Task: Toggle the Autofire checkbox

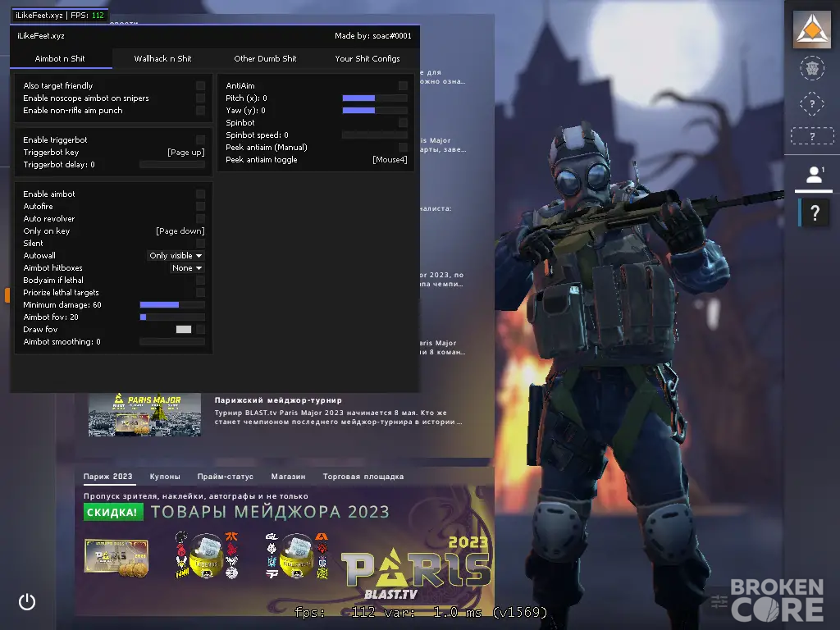Action: pos(200,206)
